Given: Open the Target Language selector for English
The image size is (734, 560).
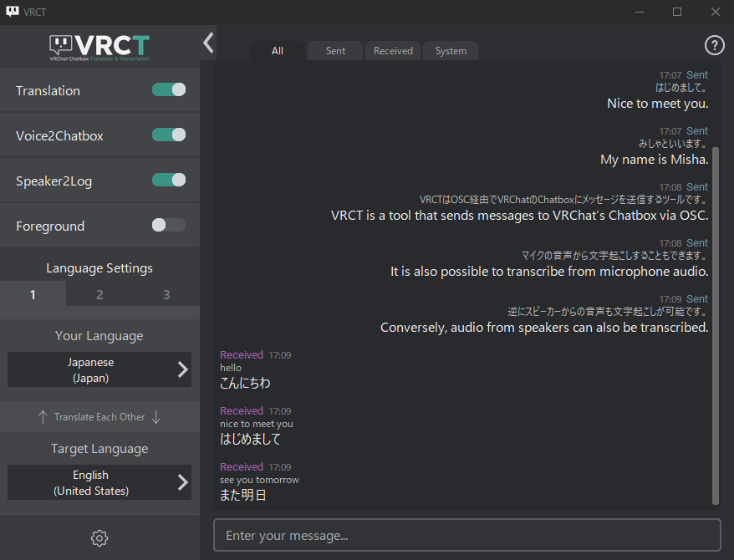Looking at the screenshot, I should [99, 482].
